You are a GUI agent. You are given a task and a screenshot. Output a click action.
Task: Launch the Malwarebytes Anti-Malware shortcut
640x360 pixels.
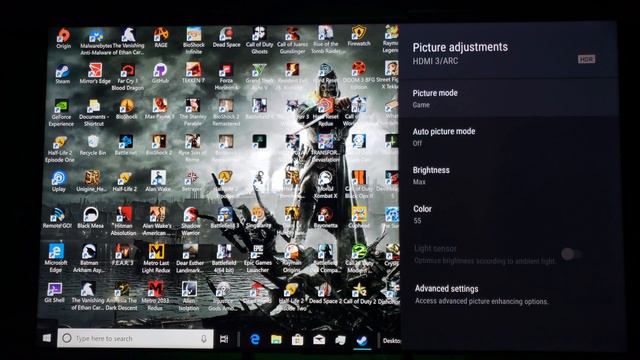coord(96,42)
